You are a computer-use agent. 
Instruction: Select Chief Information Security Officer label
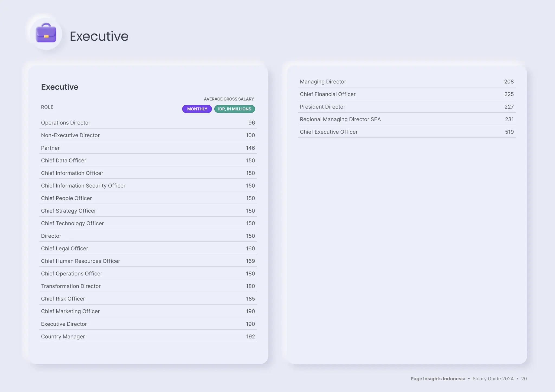coord(83,185)
